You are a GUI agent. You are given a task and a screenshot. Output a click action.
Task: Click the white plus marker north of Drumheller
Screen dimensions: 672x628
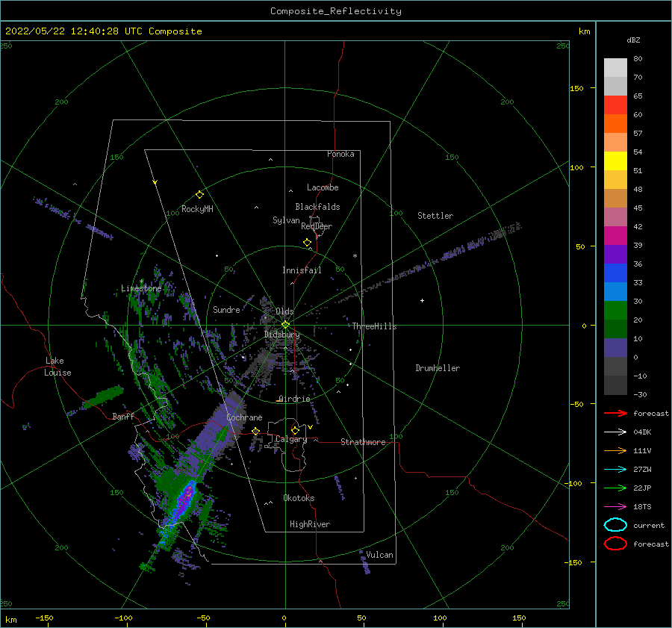[422, 300]
